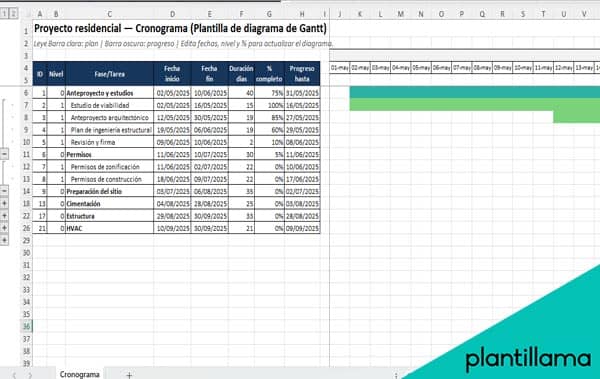Image resolution: width=600 pixels, height=379 pixels.
Task: Click the 05-may date header in the Gantt
Action: pos(421,68)
